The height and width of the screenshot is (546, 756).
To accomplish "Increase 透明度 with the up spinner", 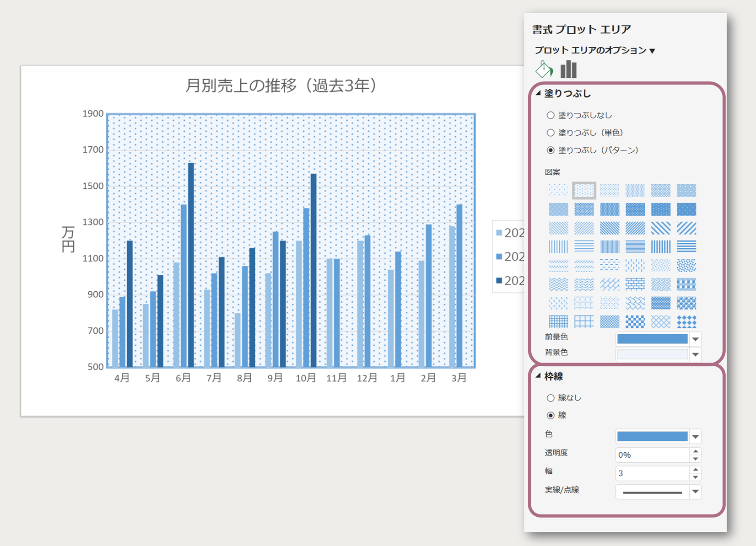I will (696, 451).
